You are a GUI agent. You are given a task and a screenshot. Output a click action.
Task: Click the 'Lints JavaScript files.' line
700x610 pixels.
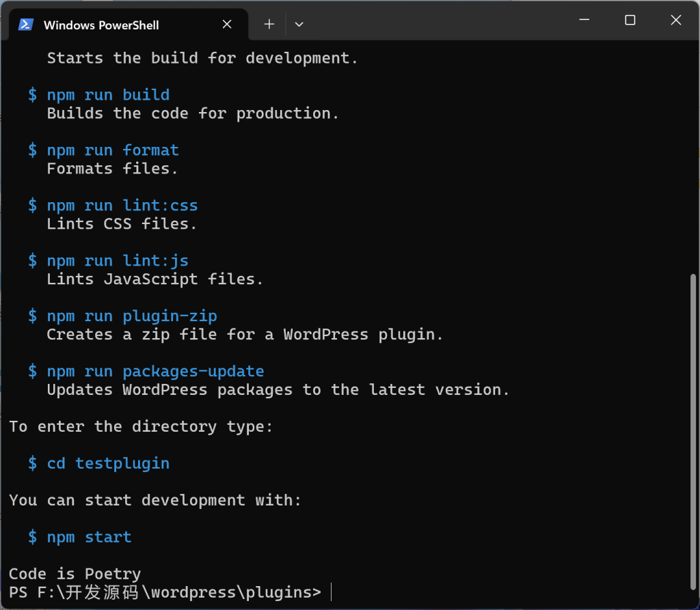point(155,279)
